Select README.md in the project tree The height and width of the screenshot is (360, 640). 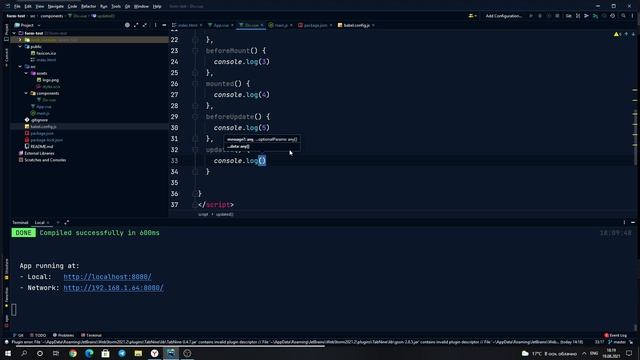tap(39, 147)
